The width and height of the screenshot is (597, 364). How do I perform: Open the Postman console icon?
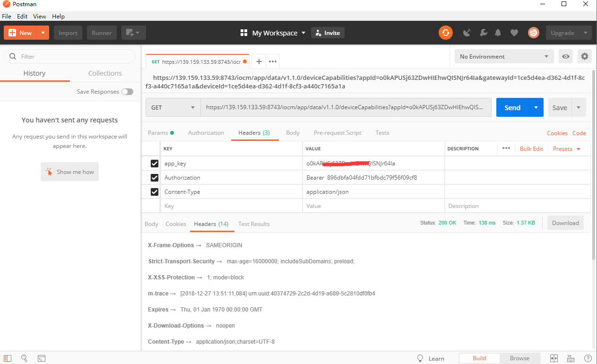pyautogui.click(x=42, y=358)
